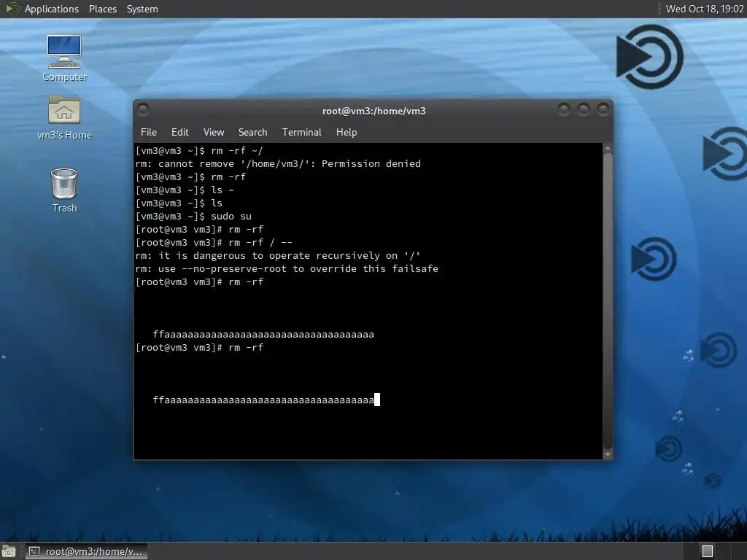Open the Computer desktop icon
Viewport: 747px width, 560px height.
64,58
